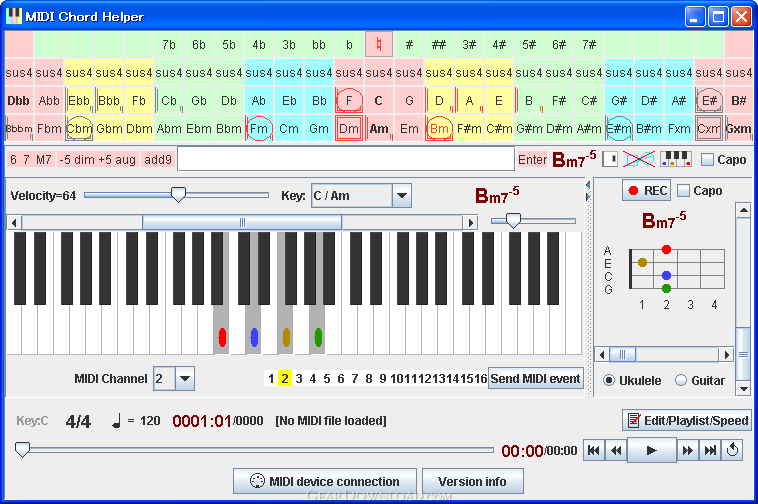Click the red dot piano key

click(x=222, y=337)
